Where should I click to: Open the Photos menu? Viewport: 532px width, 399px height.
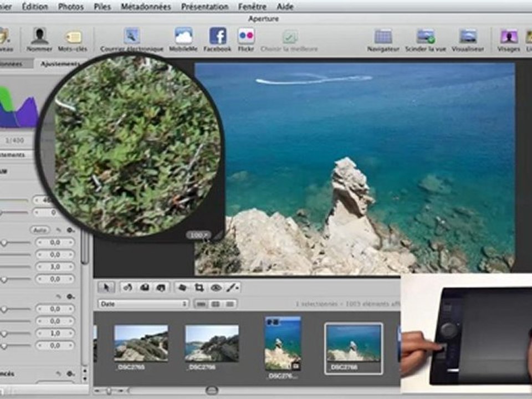pyautogui.click(x=71, y=7)
